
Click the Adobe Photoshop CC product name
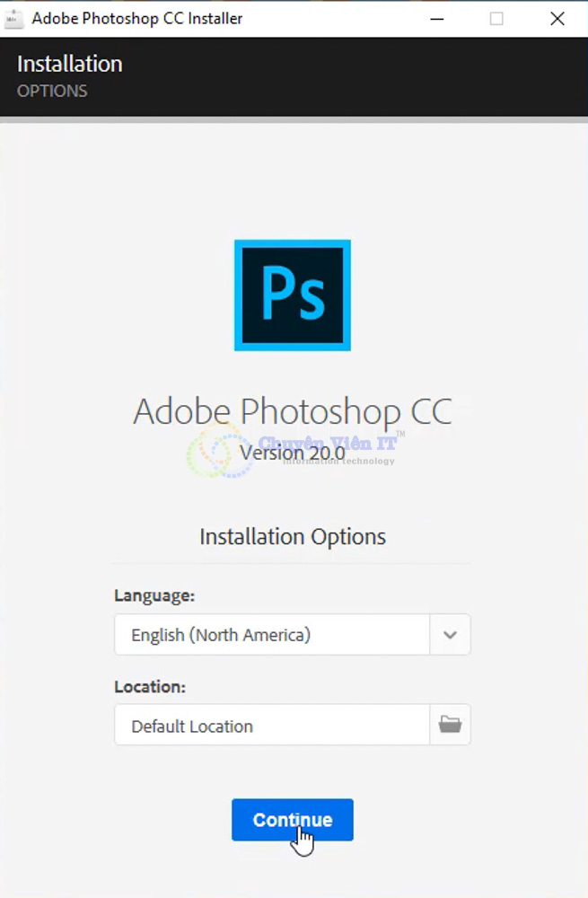[x=293, y=411]
